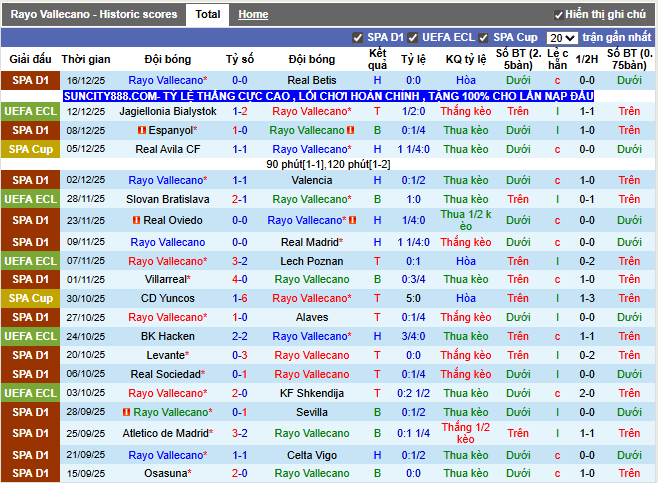Uncheck the SPA Cup filter checkbox
The height and width of the screenshot is (483, 658).
(483, 38)
